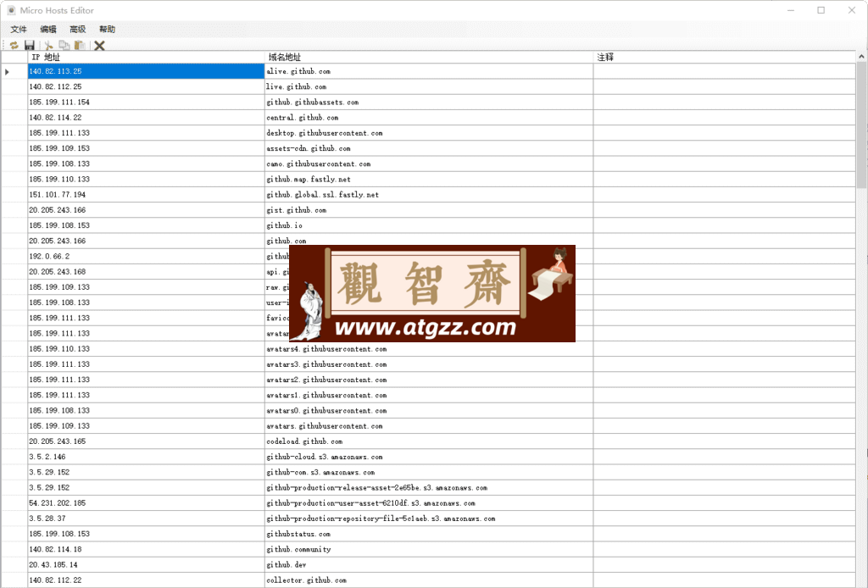Viewport: 868px width, 588px height.
Task: Select avatars.githubusercontent.com cell
Action: (429, 426)
